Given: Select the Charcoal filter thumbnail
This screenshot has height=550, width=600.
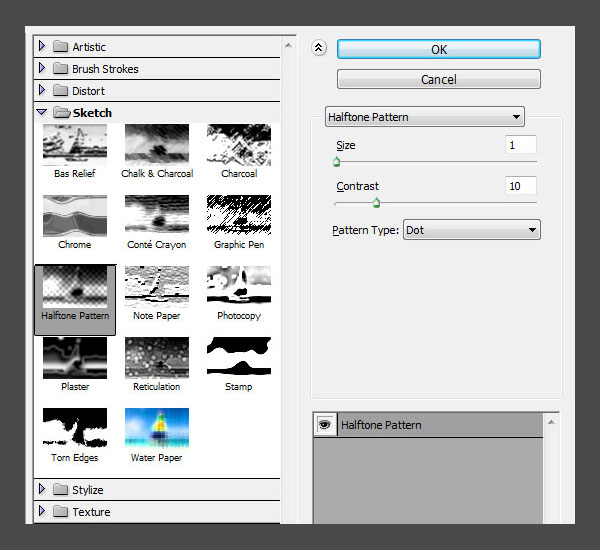Looking at the screenshot, I should coord(239,145).
